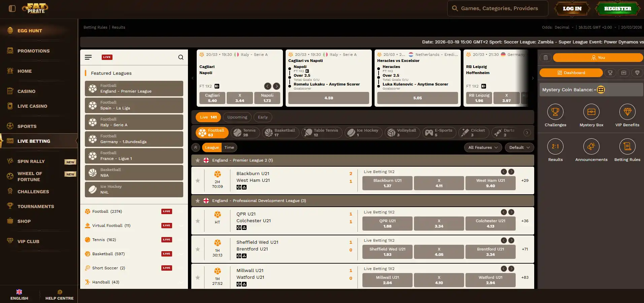Viewport: 644px width, 303px height.
Task: Open the Dashboard button
Action: pos(571,73)
